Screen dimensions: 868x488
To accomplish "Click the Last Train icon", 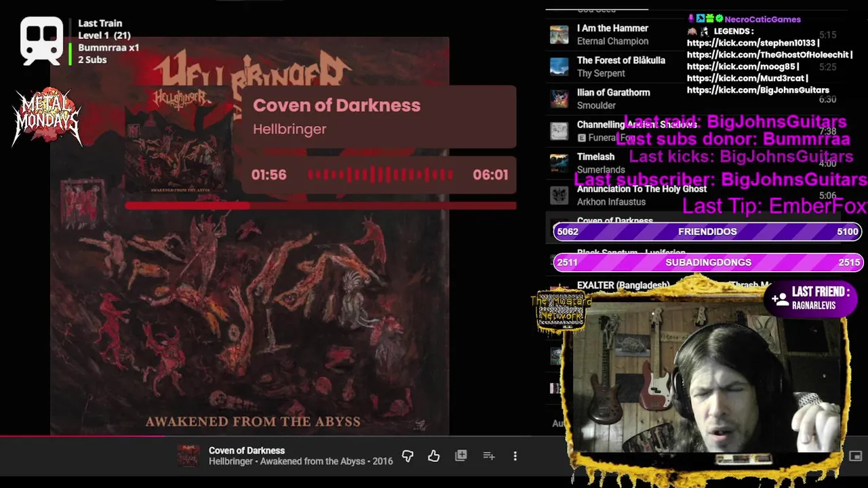I will click(41, 41).
